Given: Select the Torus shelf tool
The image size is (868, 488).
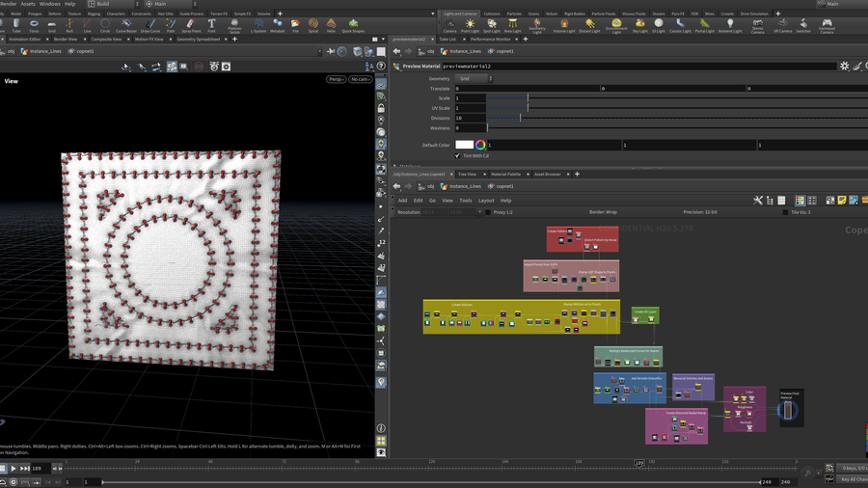Looking at the screenshot, I should tap(34, 25).
